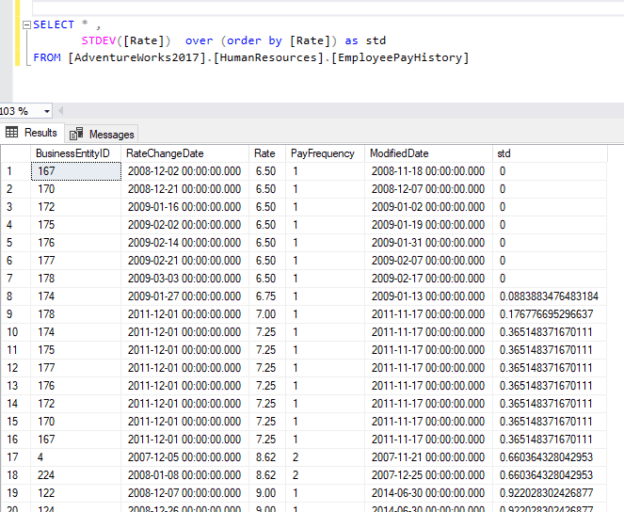The image size is (624, 512).
Task: Click std value 0.922028302426877 in row 19
Action: [x=550, y=493]
